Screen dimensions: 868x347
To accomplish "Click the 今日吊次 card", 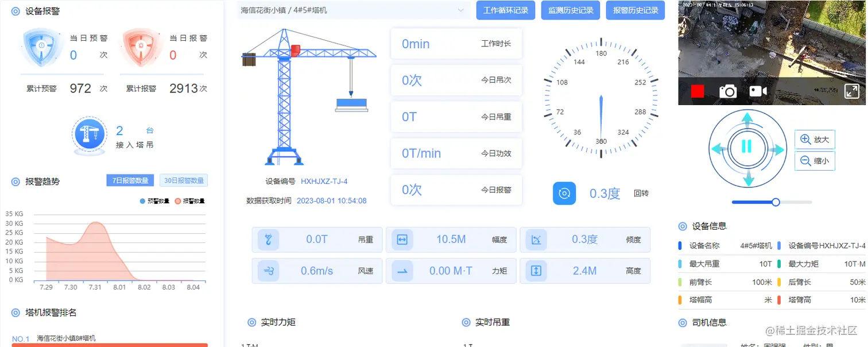I will 456,80.
